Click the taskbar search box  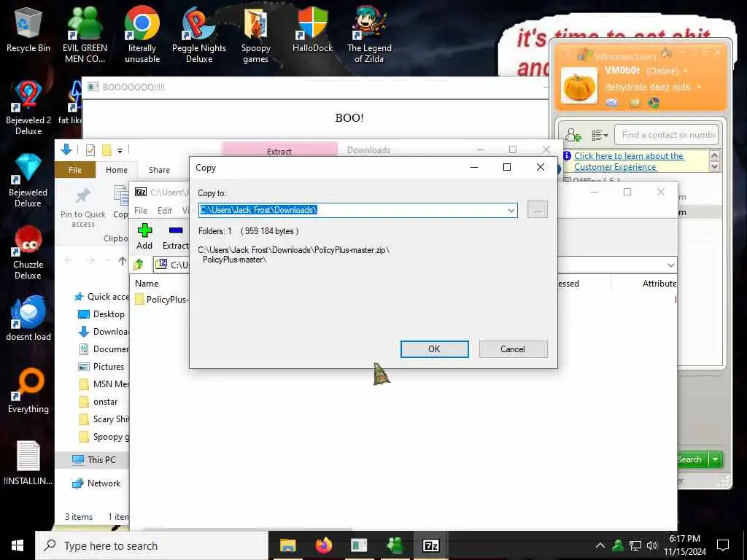(152, 545)
